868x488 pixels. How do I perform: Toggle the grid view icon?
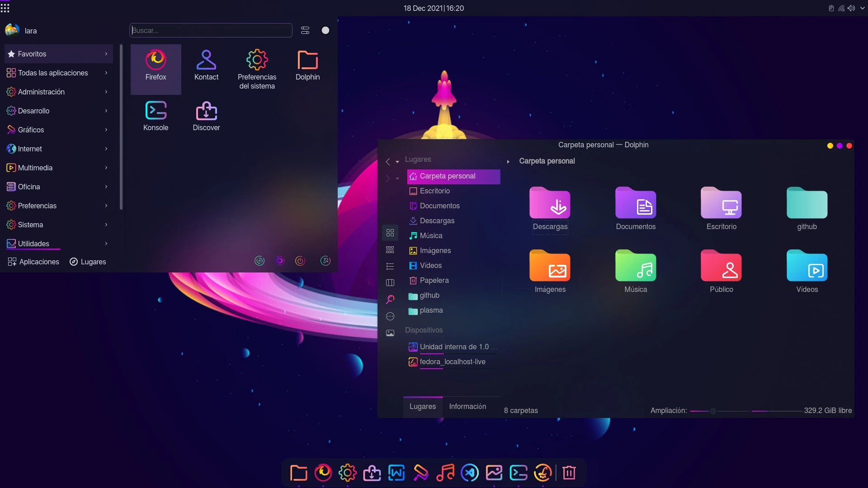point(391,233)
